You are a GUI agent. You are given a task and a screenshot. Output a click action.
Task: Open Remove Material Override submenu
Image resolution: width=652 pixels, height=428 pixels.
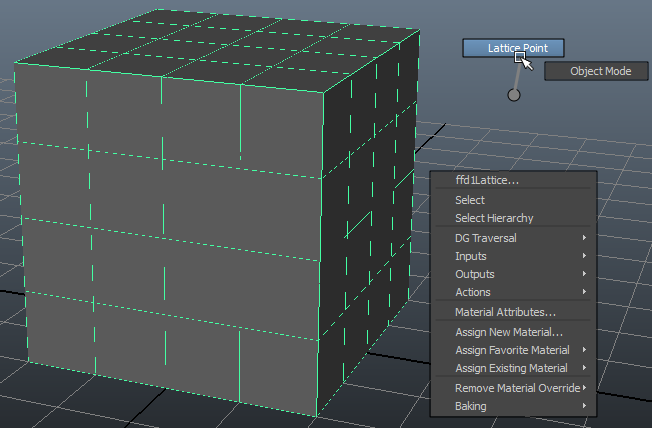click(x=515, y=388)
